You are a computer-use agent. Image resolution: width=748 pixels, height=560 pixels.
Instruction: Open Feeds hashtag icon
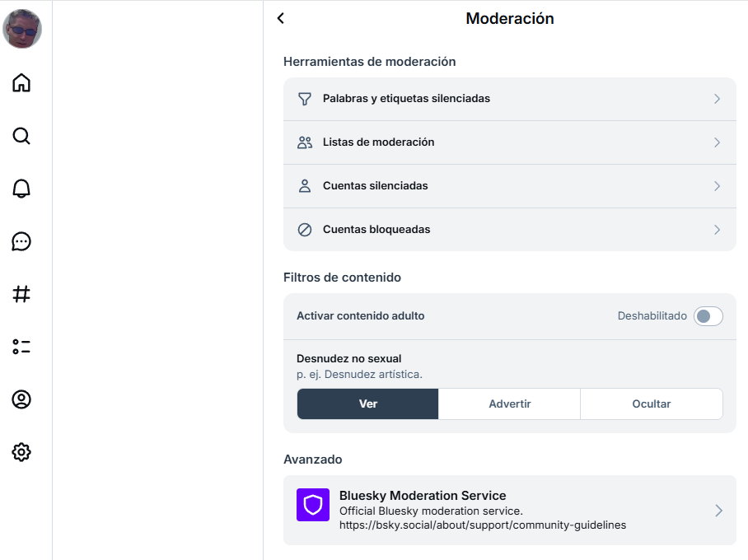pos(21,294)
